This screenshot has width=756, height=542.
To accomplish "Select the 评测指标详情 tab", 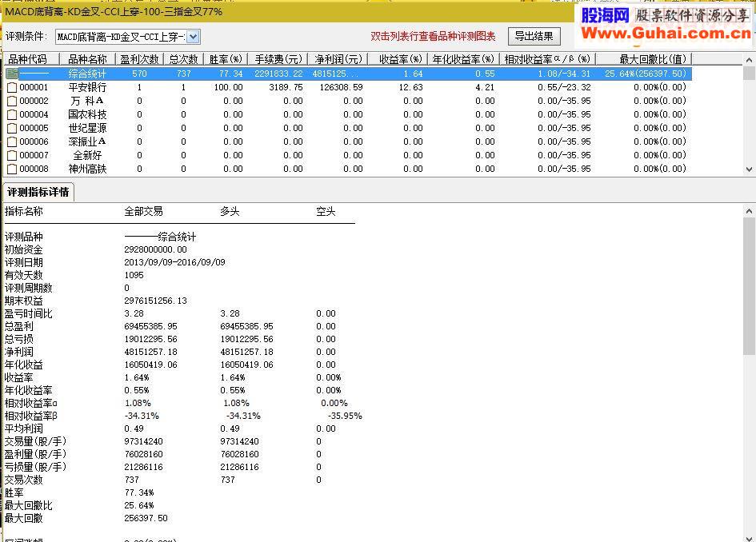I will point(38,192).
